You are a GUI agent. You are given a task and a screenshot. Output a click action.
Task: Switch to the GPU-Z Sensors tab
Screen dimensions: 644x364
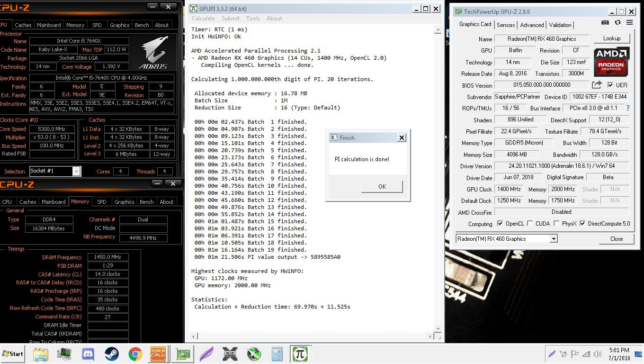pos(506,25)
